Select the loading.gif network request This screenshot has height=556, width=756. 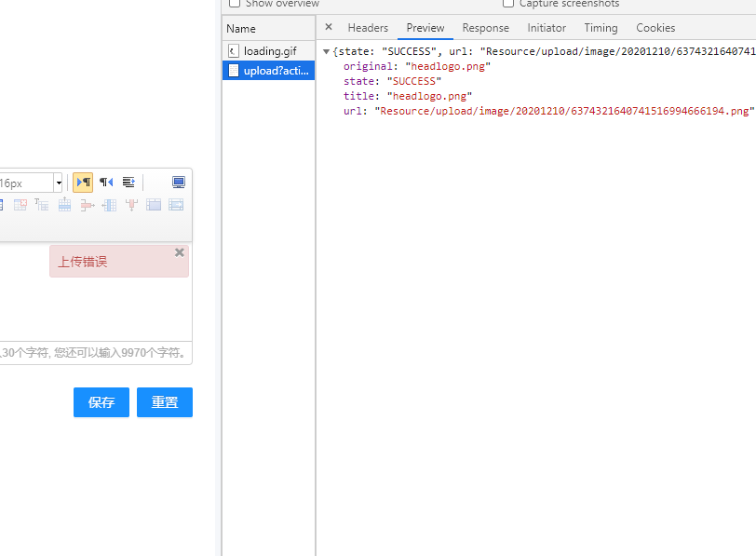point(268,50)
